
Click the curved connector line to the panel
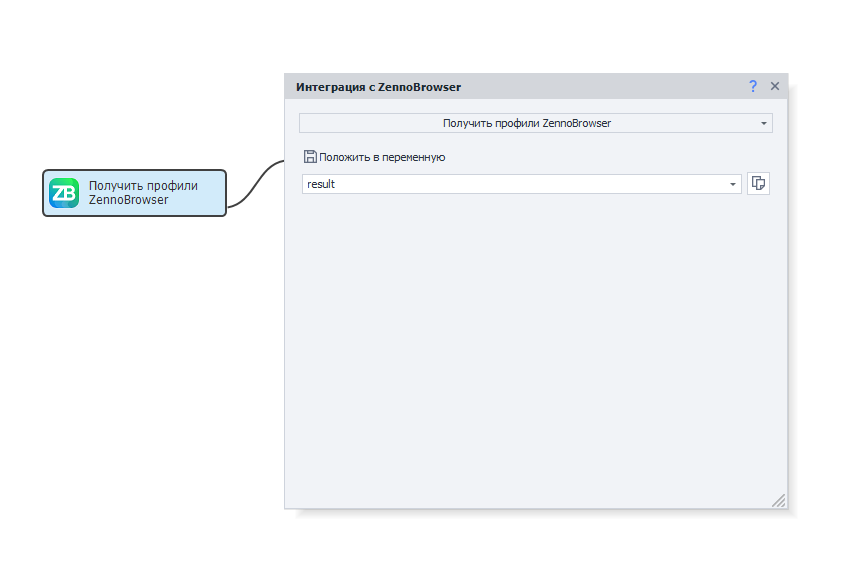tap(255, 184)
